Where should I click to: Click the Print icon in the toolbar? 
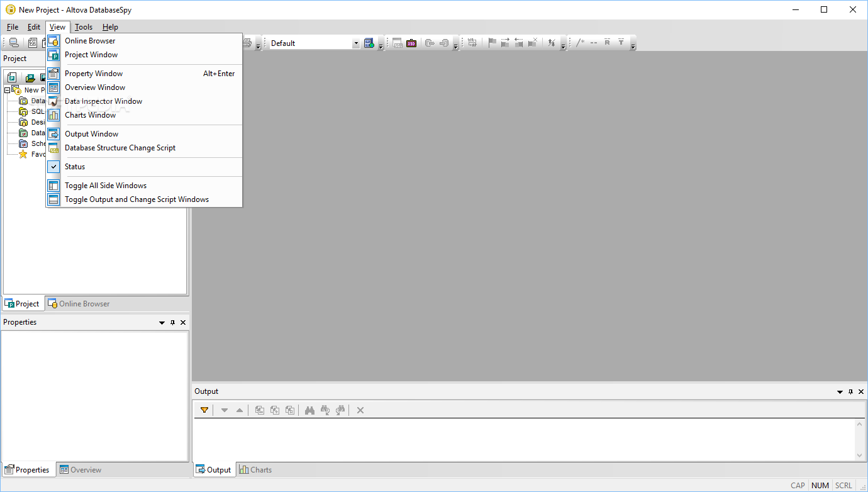247,43
